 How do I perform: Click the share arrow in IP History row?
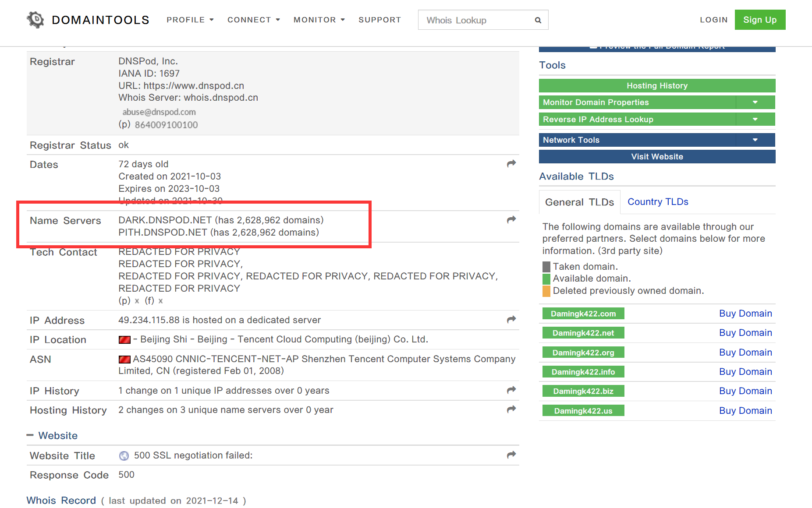click(511, 390)
